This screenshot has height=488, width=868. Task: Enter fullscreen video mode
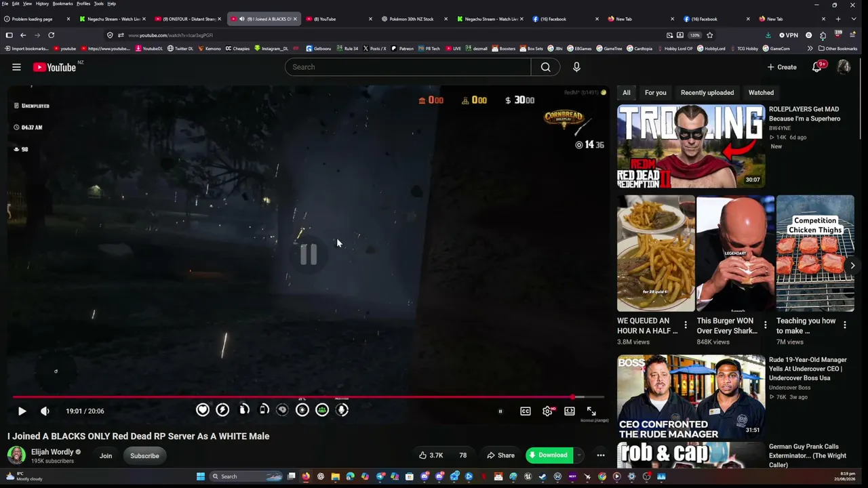tap(591, 411)
